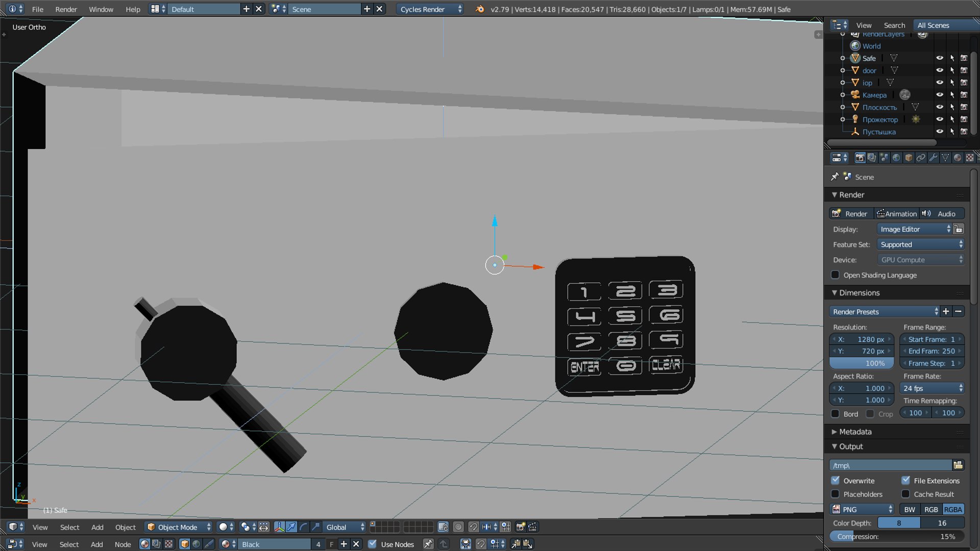
Task: Toggle Use Nodes checkbox
Action: point(373,544)
